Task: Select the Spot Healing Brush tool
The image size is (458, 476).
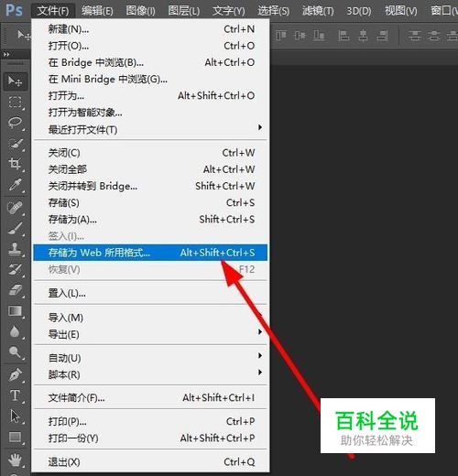Action: [15, 208]
